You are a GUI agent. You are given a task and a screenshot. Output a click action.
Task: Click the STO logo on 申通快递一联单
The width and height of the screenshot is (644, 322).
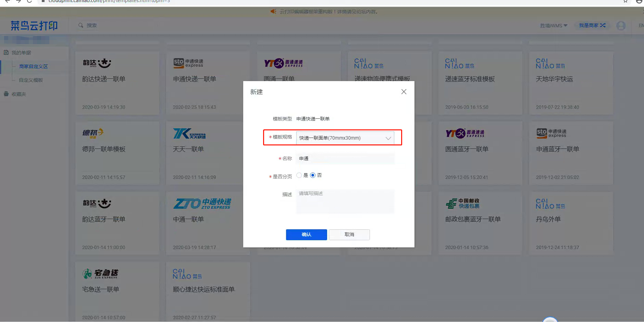point(188,63)
